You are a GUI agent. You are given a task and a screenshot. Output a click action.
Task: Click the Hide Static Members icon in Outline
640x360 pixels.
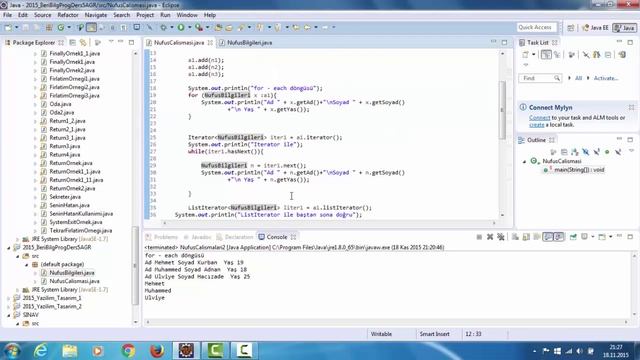pos(596,152)
